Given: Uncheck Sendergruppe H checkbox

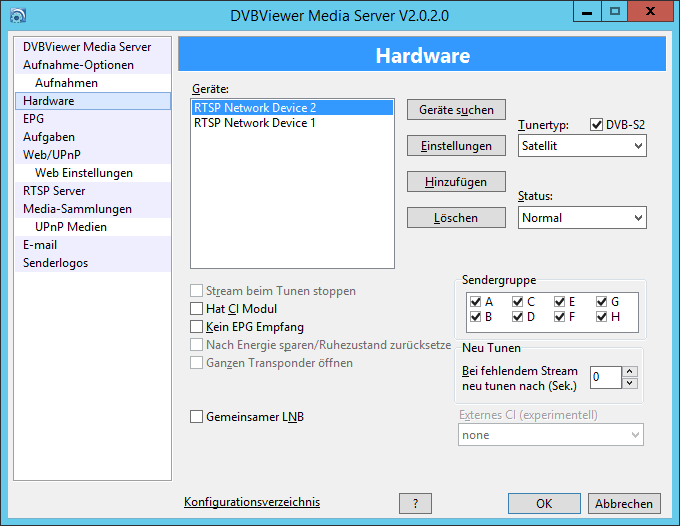Looking at the screenshot, I should point(602,318).
